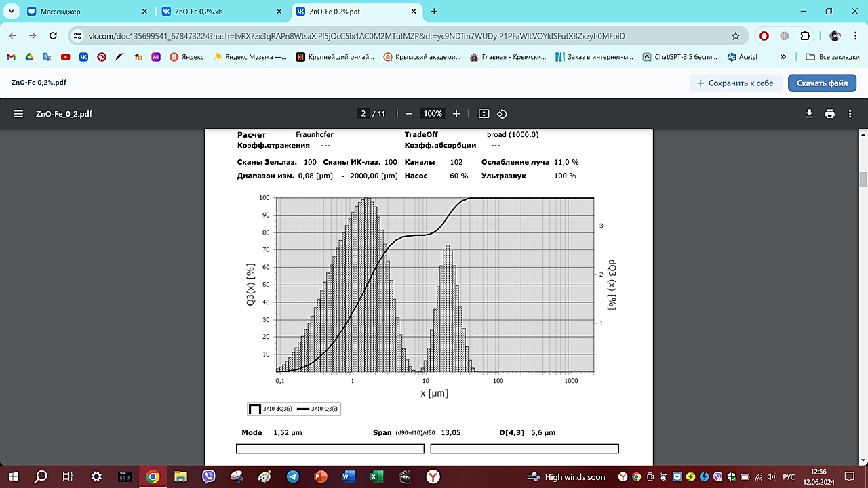
Task: Open Wildberries WB bookmark
Action: [x=155, y=57]
